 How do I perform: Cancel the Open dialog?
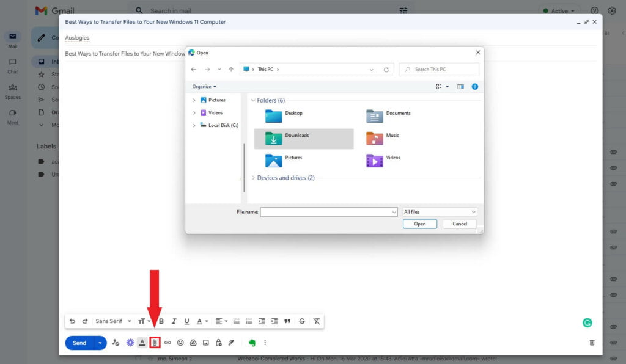click(x=459, y=224)
